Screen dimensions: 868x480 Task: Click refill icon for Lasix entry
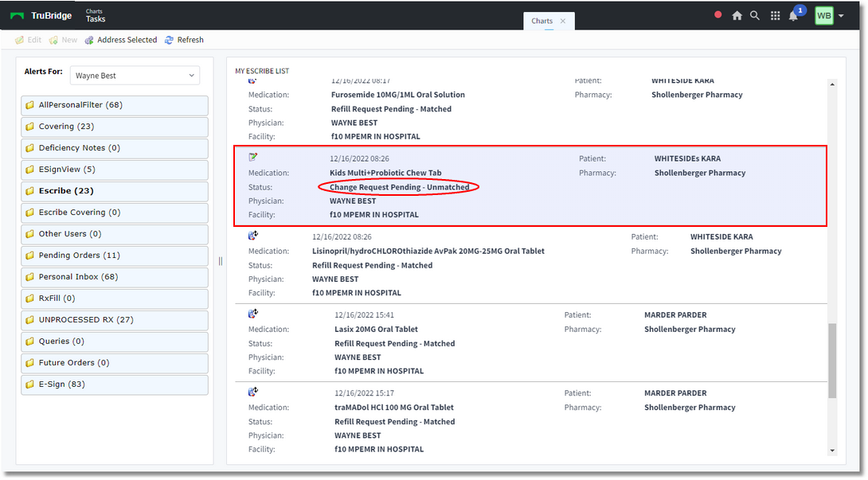coord(253,314)
